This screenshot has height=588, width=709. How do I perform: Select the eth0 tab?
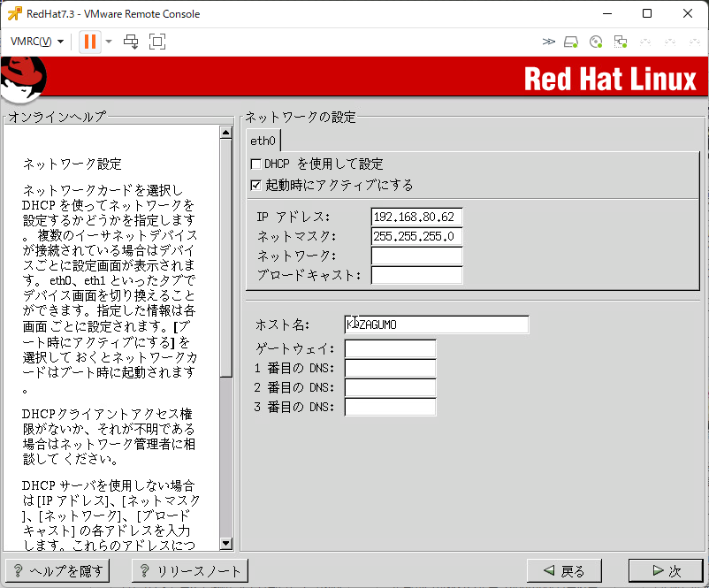263,141
